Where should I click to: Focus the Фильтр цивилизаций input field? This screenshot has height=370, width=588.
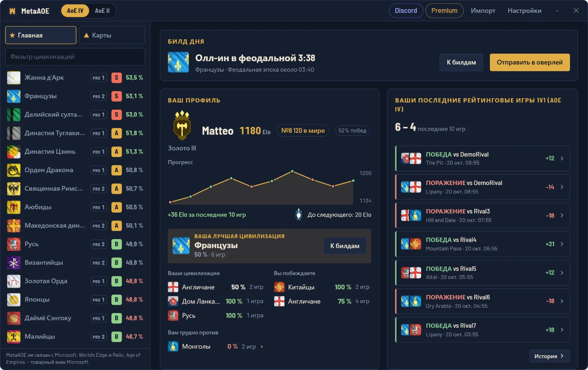pyautogui.click(x=75, y=57)
